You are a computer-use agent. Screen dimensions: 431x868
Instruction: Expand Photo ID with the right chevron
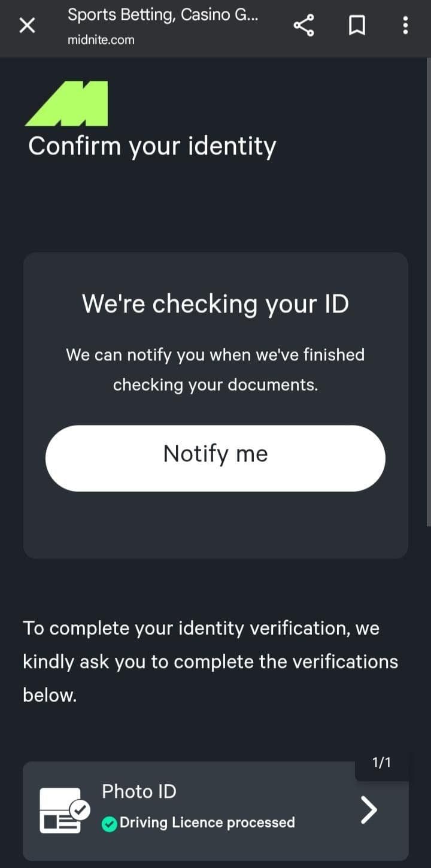click(x=369, y=811)
